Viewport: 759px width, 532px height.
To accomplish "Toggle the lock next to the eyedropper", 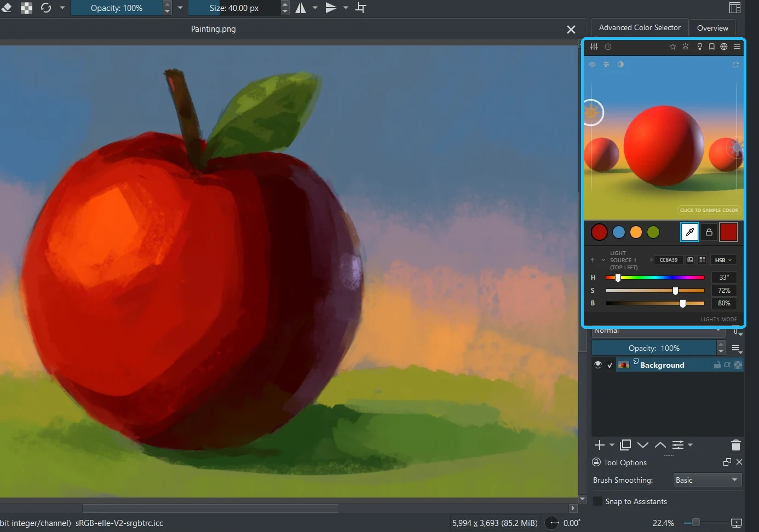I will pyautogui.click(x=709, y=232).
